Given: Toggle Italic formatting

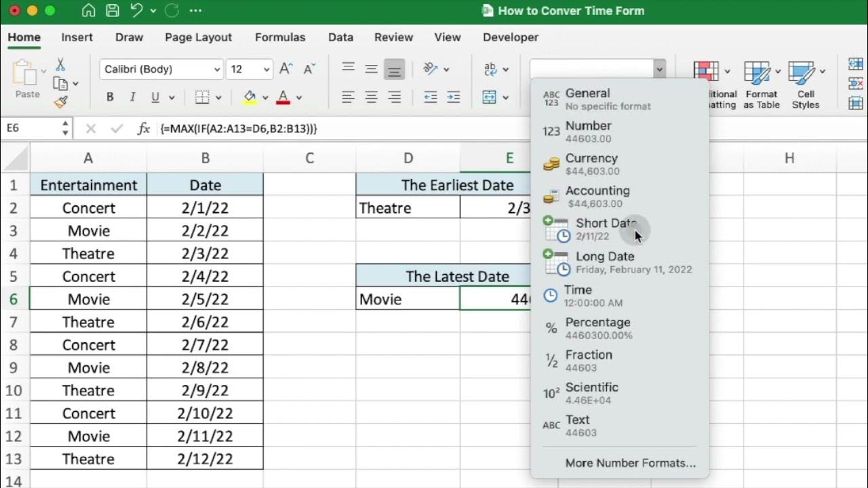Looking at the screenshot, I should (132, 98).
